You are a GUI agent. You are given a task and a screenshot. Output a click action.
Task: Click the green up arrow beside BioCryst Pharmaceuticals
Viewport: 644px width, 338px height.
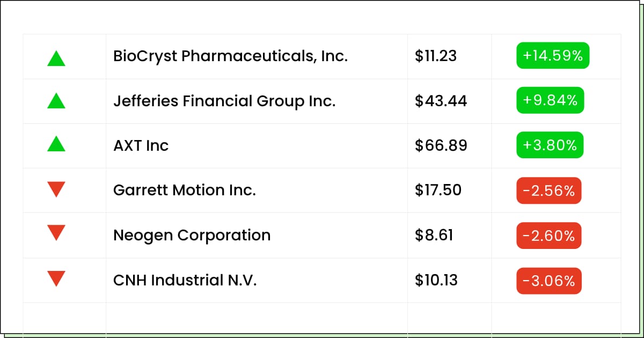[56, 58]
